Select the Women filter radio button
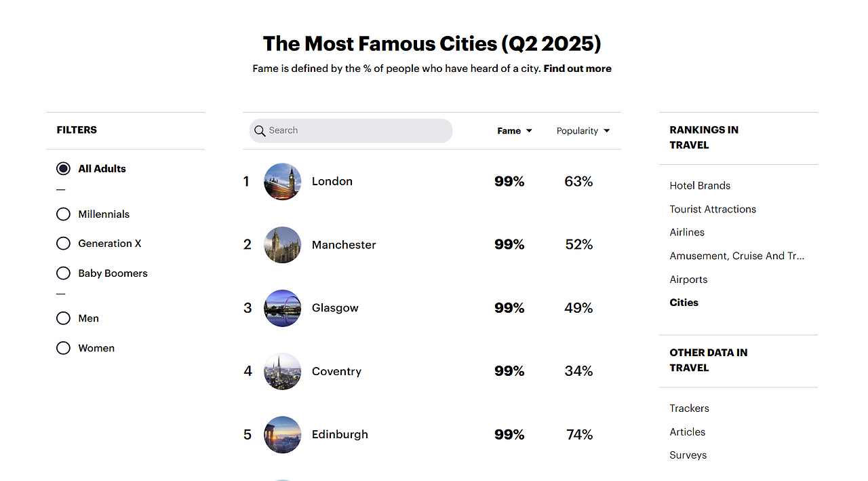The width and height of the screenshot is (868, 481). tap(64, 348)
